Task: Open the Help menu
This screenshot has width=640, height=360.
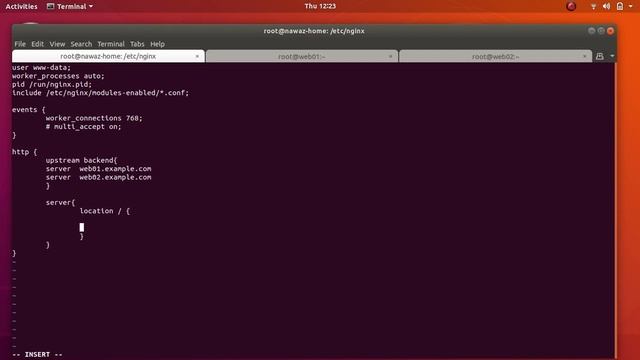Action: 157,44
